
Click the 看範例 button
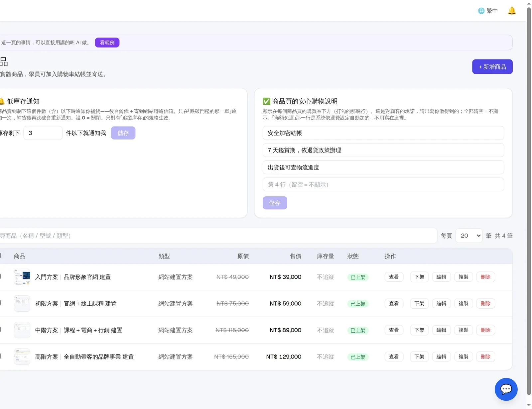(107, 43)
